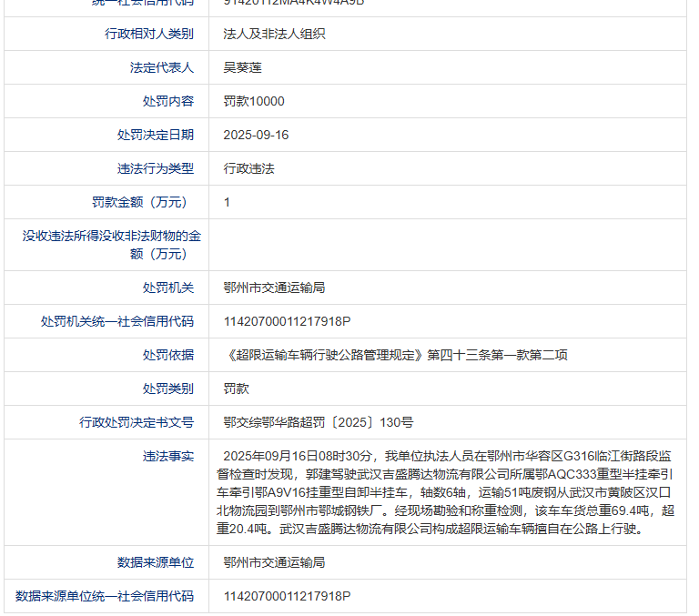
Task: Click the empty 没收违法所得 amount cell
Action: pos(446,245)
